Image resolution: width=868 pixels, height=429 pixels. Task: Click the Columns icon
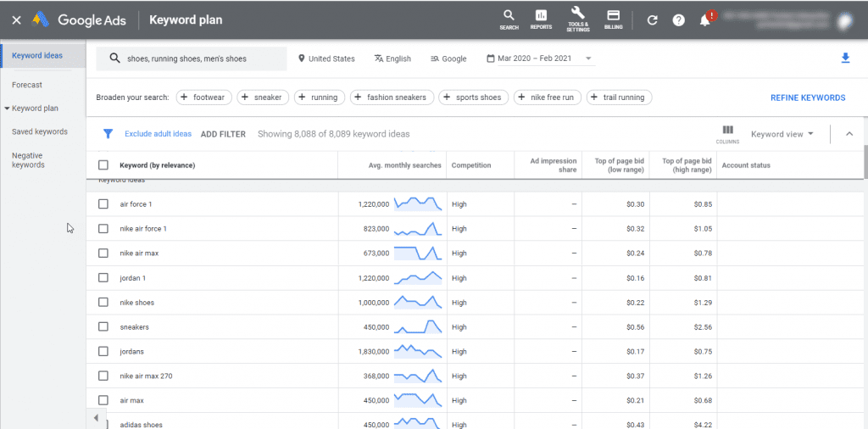(x=727, y=133)
